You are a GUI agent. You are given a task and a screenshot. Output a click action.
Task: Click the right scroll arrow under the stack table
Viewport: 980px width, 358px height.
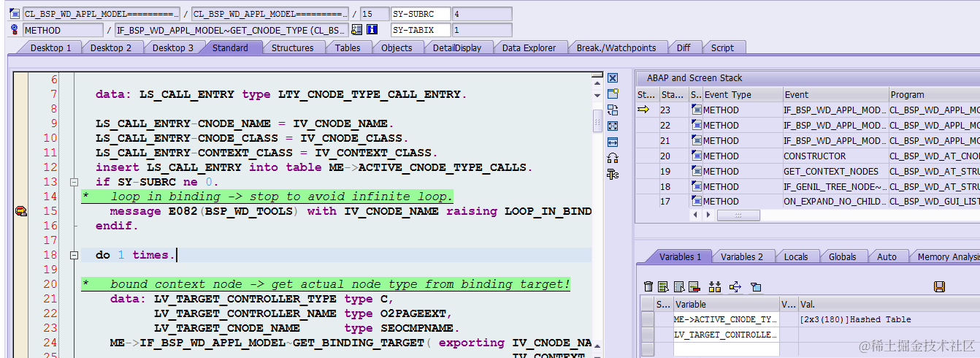708,216
